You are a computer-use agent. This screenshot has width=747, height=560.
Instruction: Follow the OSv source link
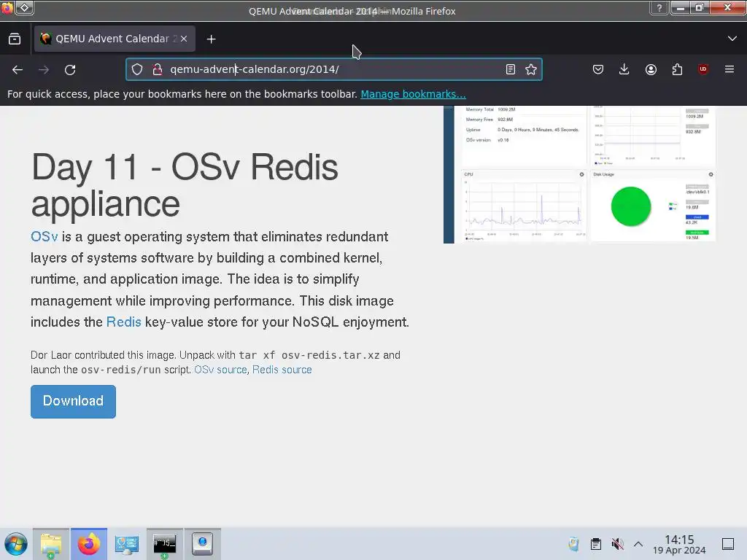tap(220, 370)
